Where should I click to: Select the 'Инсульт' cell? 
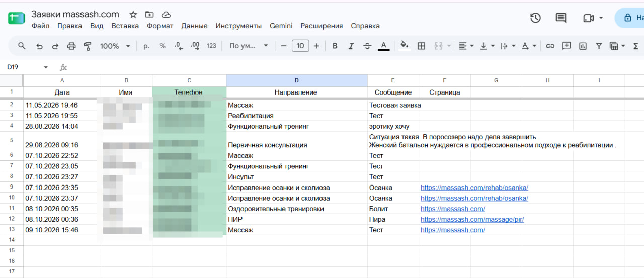(297, 177)
